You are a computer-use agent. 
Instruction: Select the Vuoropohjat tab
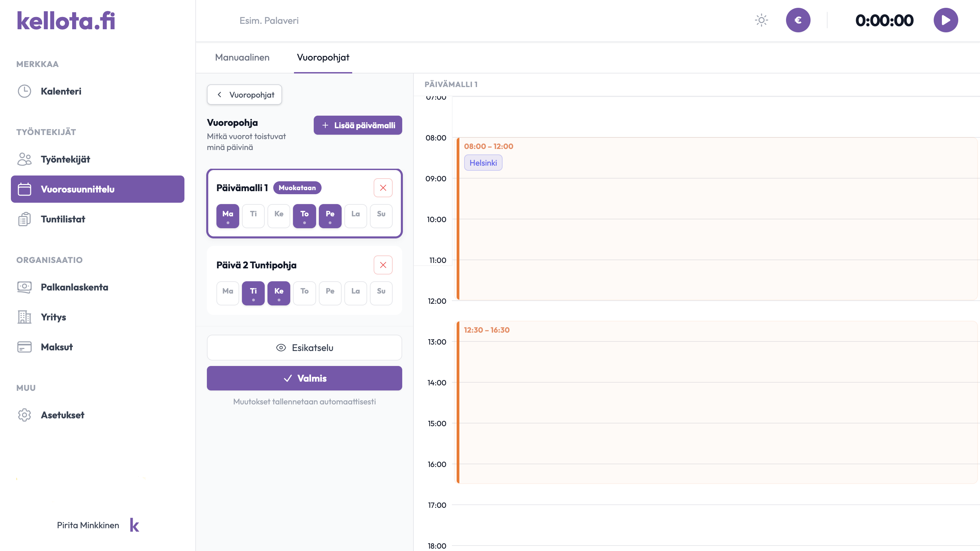tap(323, 57)
